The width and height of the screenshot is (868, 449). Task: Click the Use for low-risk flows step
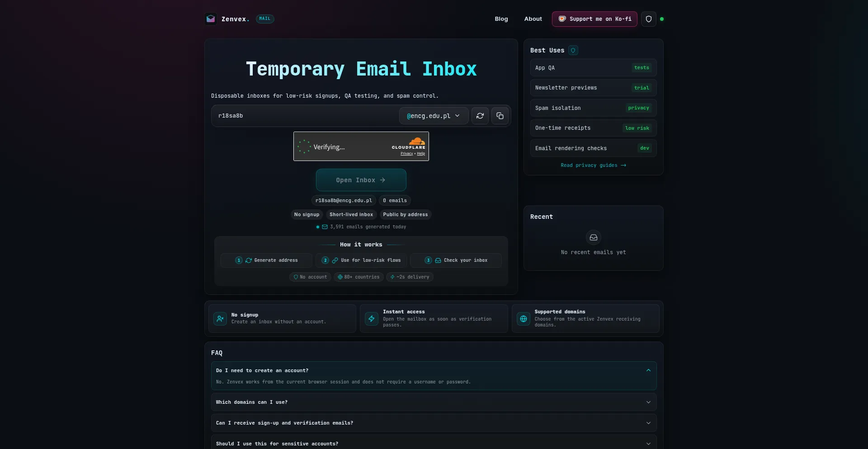(361, 260)
